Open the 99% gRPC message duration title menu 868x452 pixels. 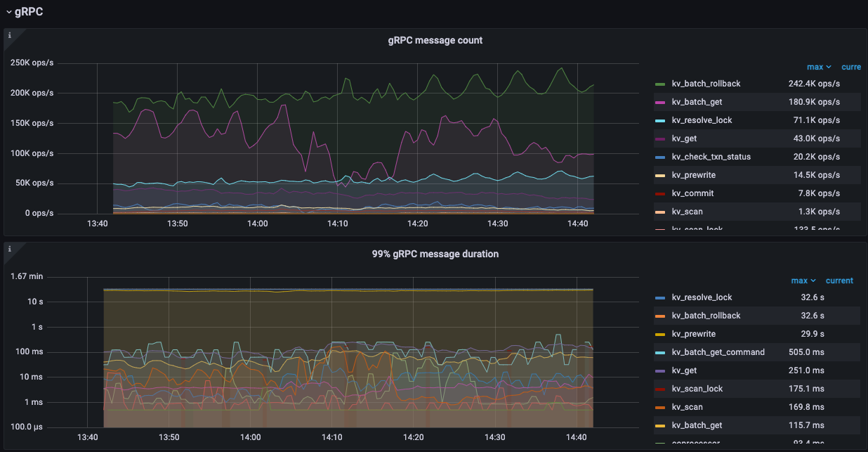[435, 254]
